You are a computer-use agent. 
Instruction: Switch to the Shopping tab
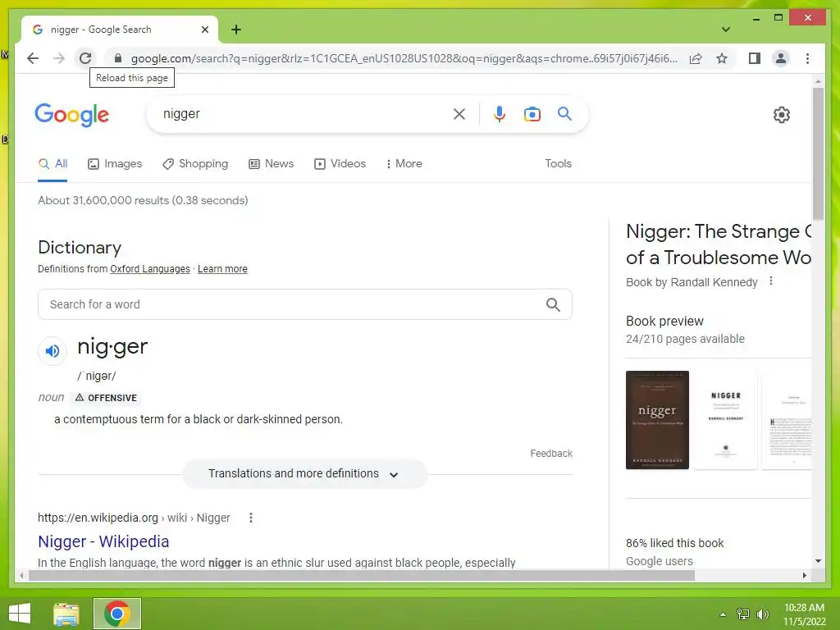(x=195, y=164)
